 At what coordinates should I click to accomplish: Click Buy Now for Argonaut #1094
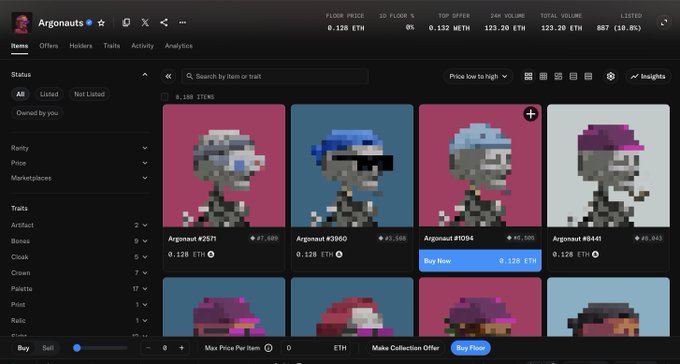[x=480, y=261]
